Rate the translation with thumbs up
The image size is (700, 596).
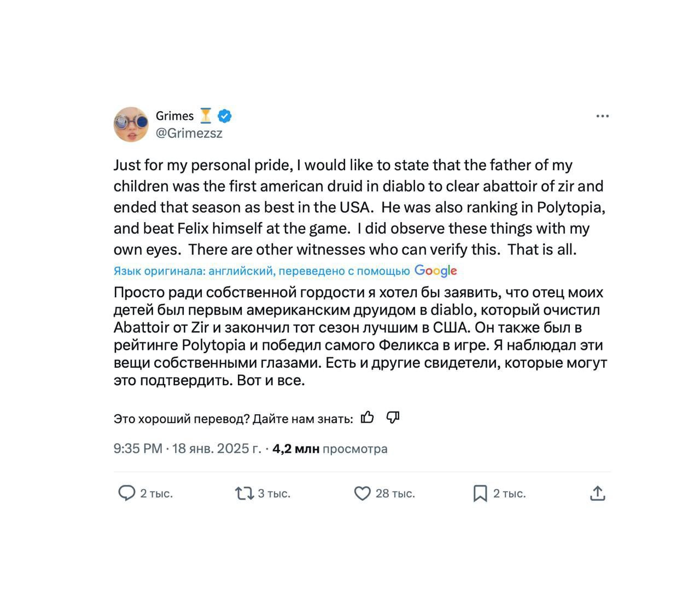click(x=367, y=418)
